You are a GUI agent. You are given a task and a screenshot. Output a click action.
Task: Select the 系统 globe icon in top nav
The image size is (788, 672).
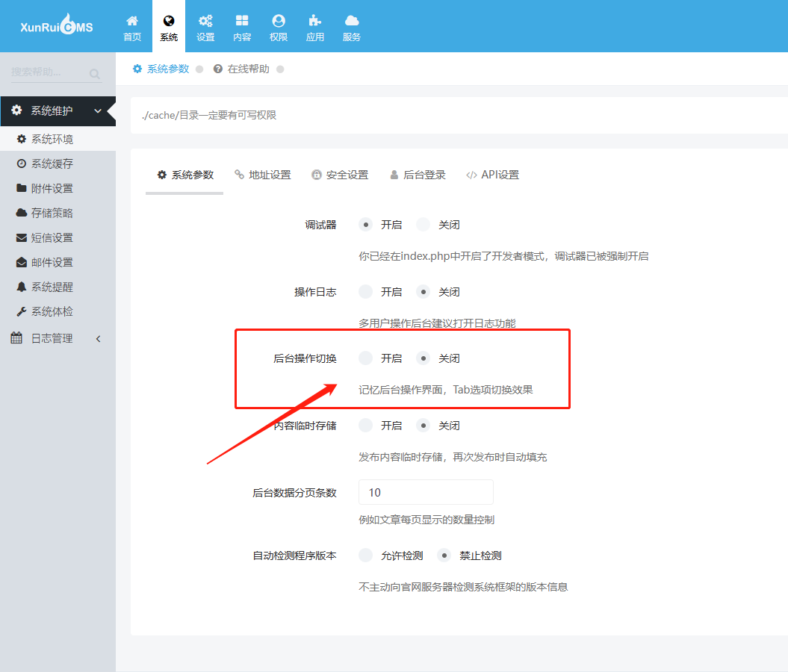(x=169, y=21)
